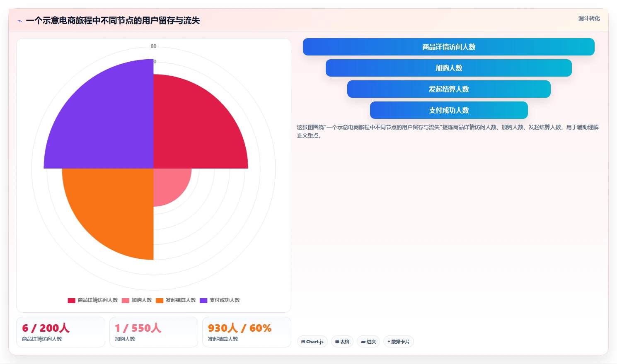Select the 商品详情访问人数 funnel bar
Image resolution: width=617 pixels, height=364 pixels.
coord(448,47)
